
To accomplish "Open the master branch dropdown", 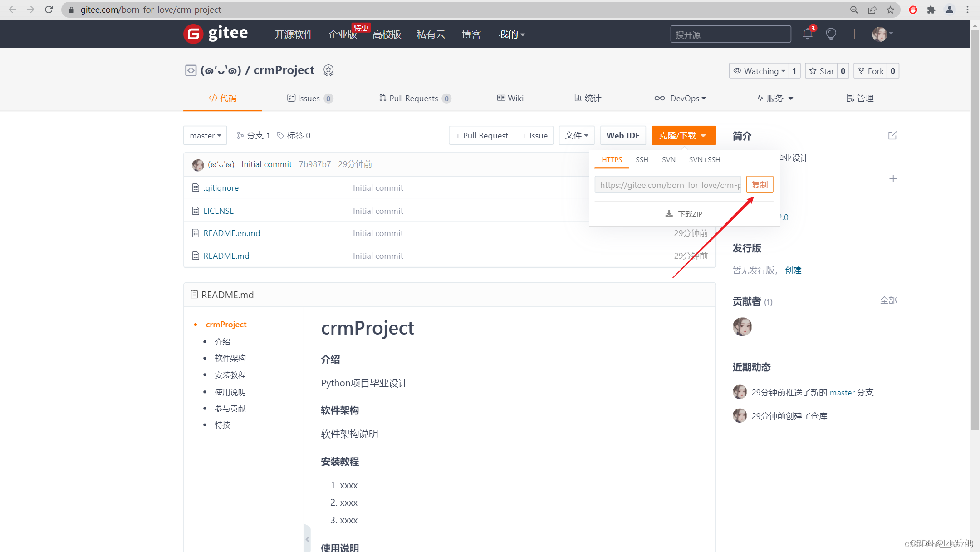I will (x=205, y=136).
